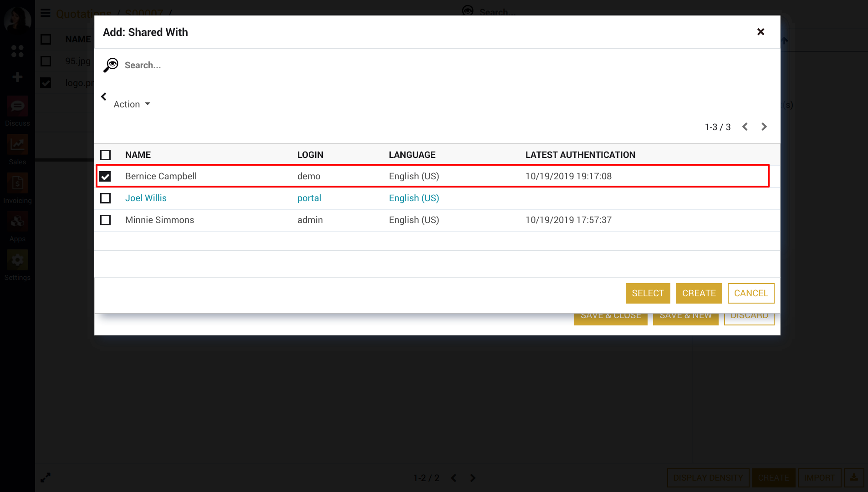Uncheck the Bernice Campbell checkbox

coord(105,177)
